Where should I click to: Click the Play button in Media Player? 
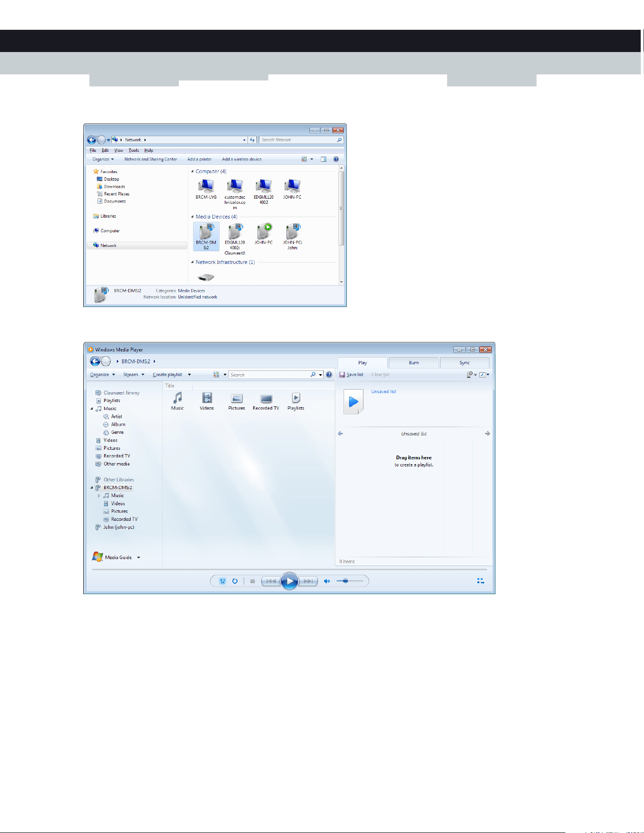click(x=290, y=581)
